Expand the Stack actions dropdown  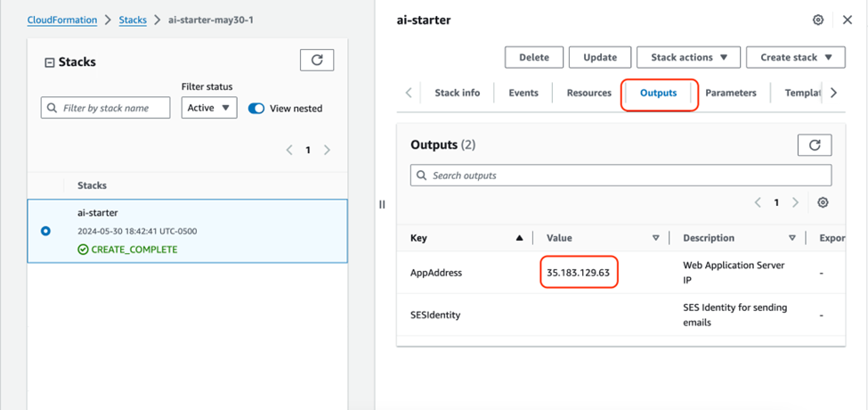688,57
